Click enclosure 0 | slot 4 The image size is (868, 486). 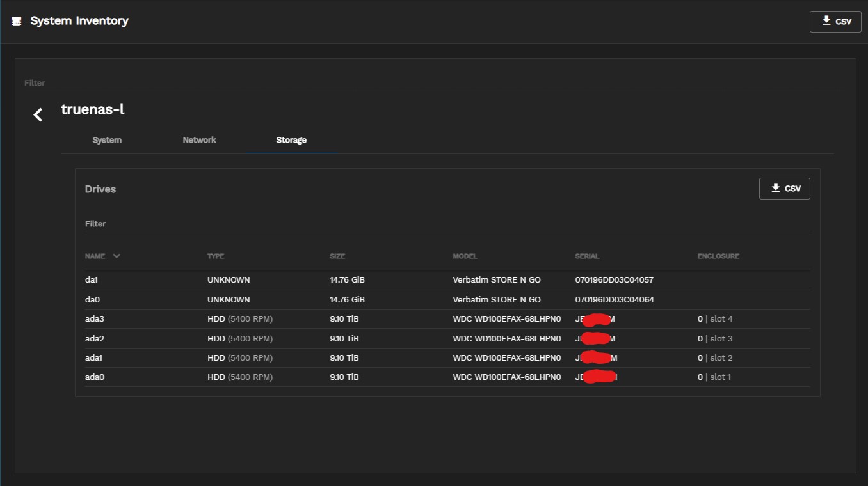pyautogui.click(x=715, y=319)
